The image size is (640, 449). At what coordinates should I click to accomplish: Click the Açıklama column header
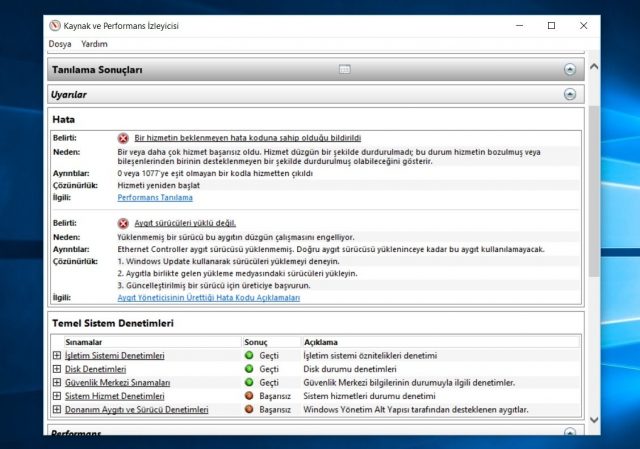(441, 342)
